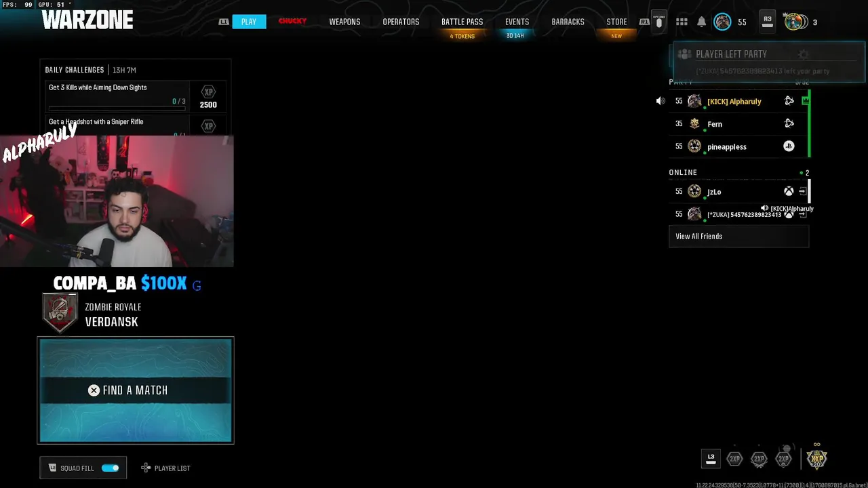Click the R3 social shortcut icon
The width and height of the screenshot is (868, 488).
point(768,22)
